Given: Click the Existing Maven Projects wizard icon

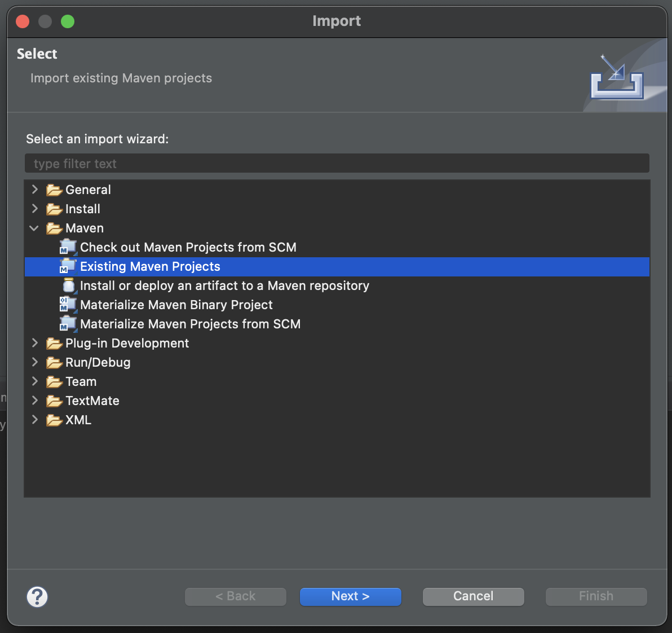Looking at the screenshot, I should coord(68,266).
